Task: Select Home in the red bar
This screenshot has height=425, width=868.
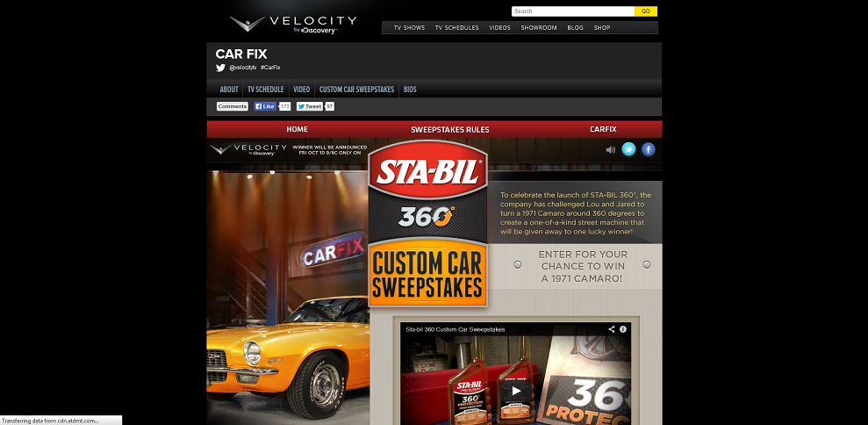Action: click(297, 129)
